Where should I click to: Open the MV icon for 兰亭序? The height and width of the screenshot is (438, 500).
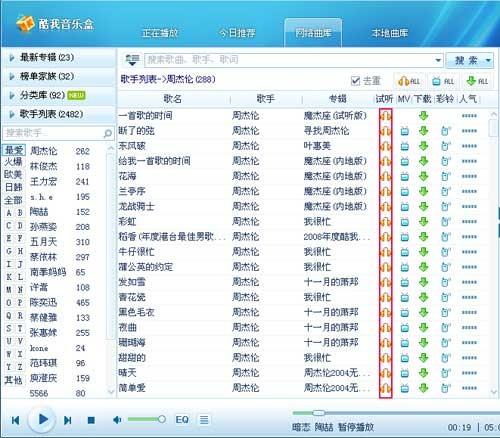(405, 191)
